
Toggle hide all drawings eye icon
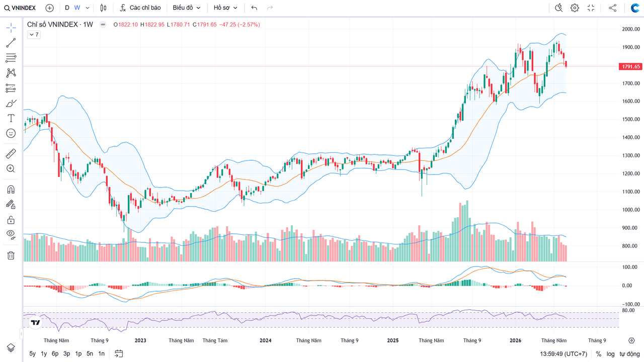click(11, 234)
